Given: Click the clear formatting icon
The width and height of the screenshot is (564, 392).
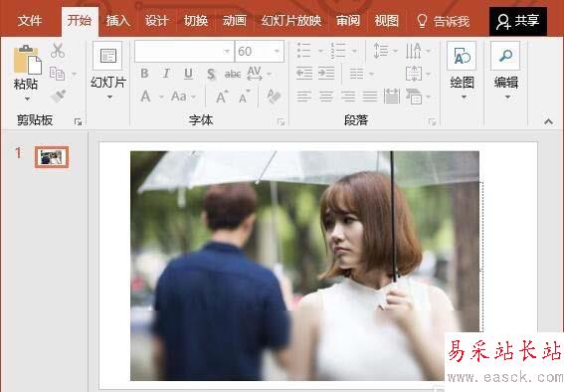Looking at the screenshot, I should (x=275, y=97).
